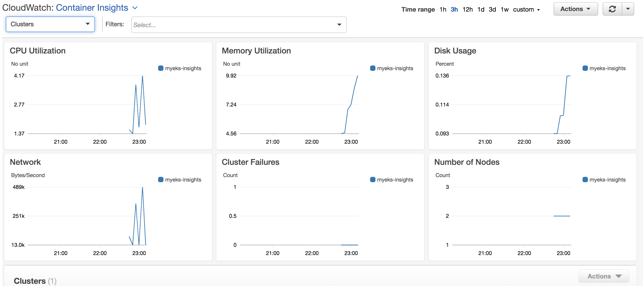Image resolution: width=644 pixels, height=286 pixels.
Task: Click the Percent unit label in Disk Usage
Action: tap(444, 64)
